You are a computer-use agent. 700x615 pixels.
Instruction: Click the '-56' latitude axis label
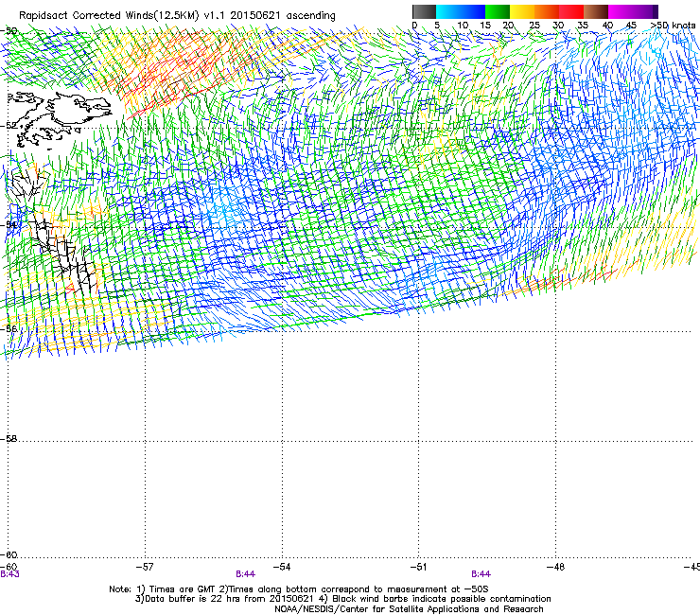[x=9, y=328]
